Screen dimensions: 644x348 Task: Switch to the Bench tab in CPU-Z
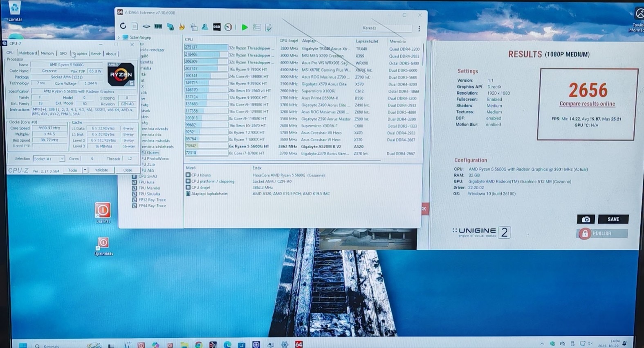click(96, 54)
